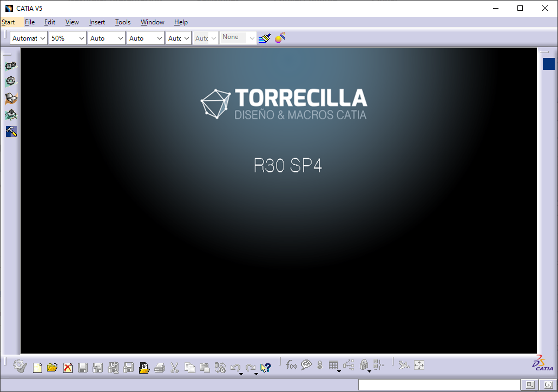Click the speech bubble comment icon
This screenshot has height=392, width=558.
[306, 365]
